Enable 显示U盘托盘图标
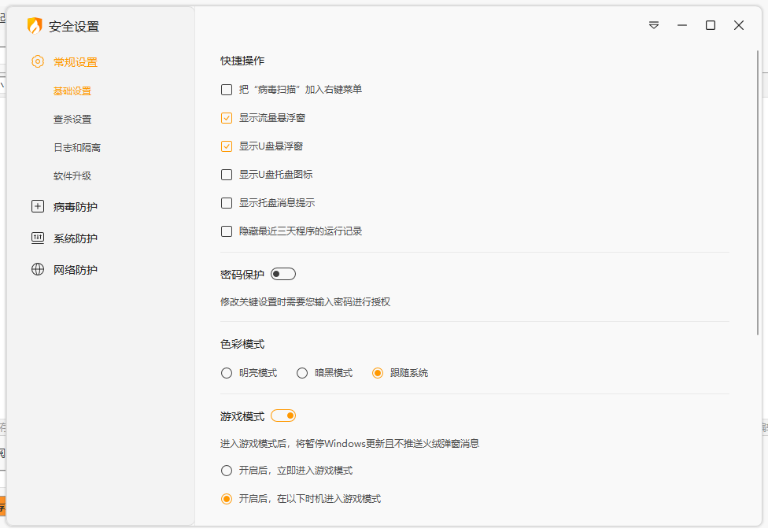Screen dimensions: 768x532 [227, 174]
